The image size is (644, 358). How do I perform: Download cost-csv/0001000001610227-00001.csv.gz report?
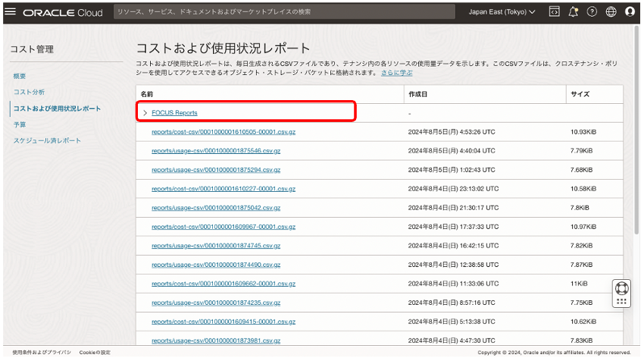224,189
